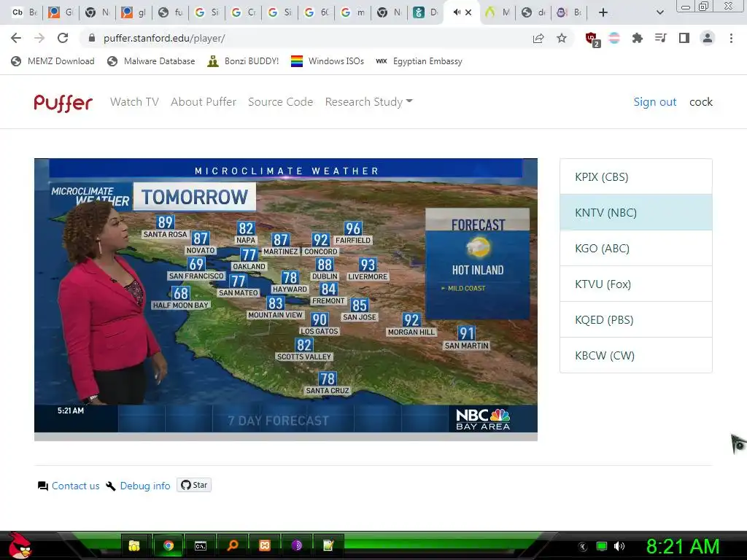747x560 pixels.
Task: Open the Malware Database bookmark
Action: click(151, 61)
